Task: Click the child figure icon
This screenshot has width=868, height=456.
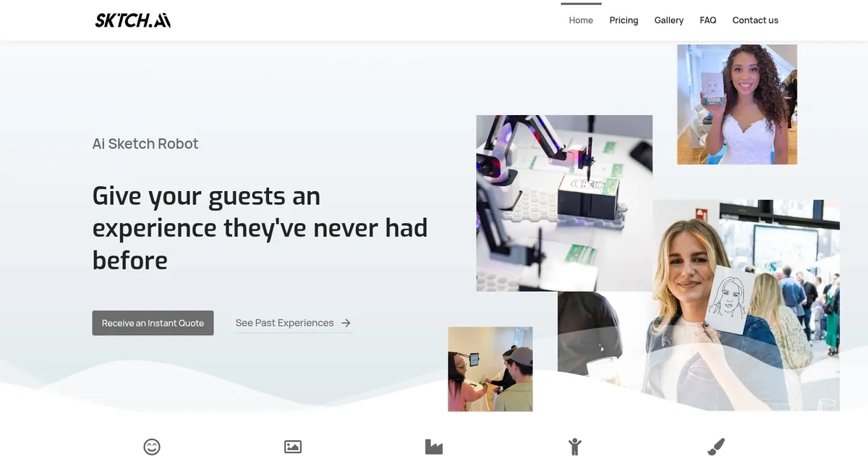Action: [x=575, y=447]
